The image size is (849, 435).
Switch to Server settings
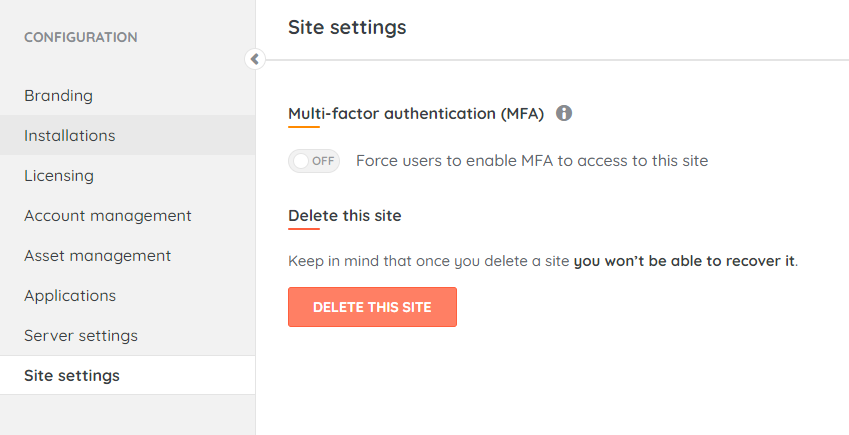pos(81,336)
